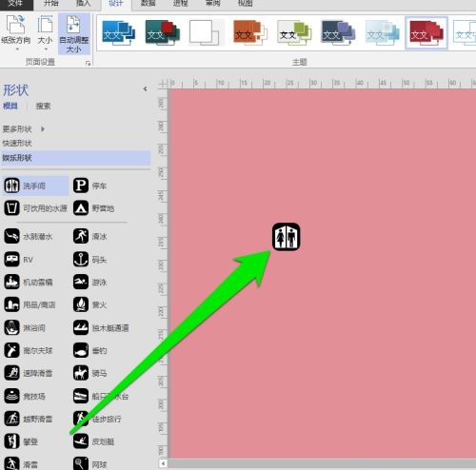This screenshot has width=476, height=470.
Task: Click the restroom shape on the canvas
Action: pyautogui.click(x=286, y=237)
